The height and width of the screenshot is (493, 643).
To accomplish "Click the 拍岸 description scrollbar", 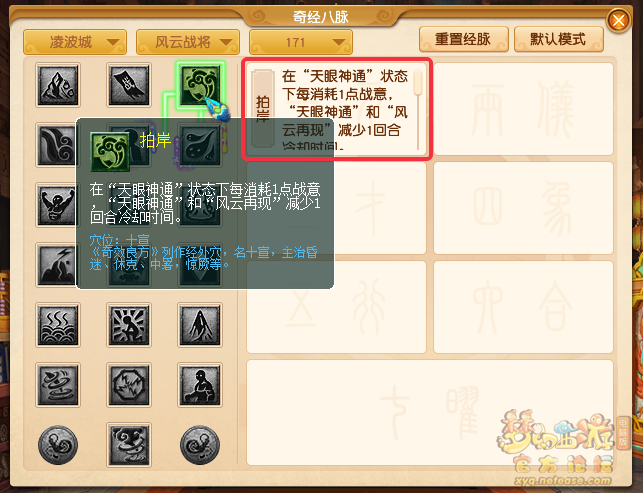I will pyautogui.click(x=418, y=110).
